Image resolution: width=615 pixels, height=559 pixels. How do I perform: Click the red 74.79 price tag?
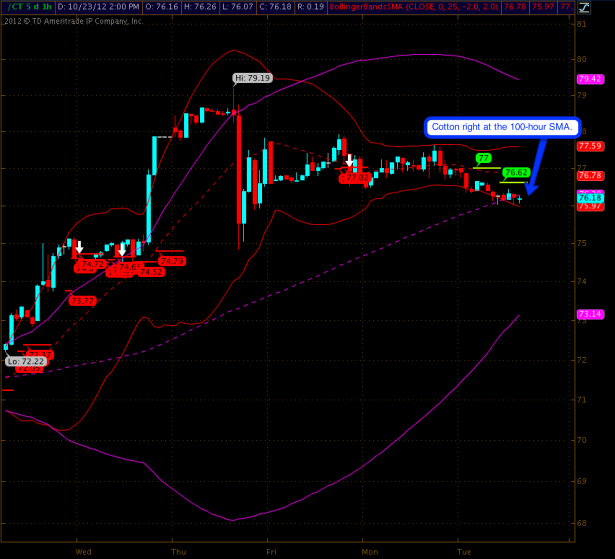click(172, 261)
